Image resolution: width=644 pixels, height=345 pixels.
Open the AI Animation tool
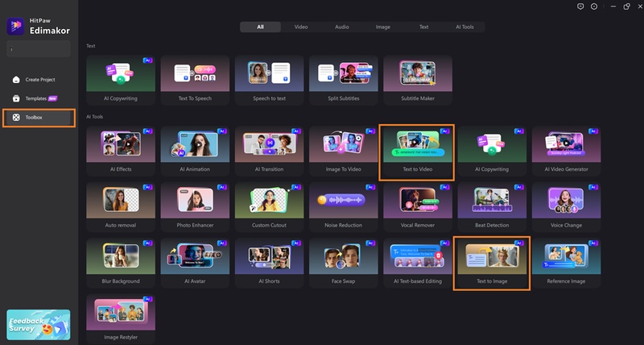coord(195,151)
